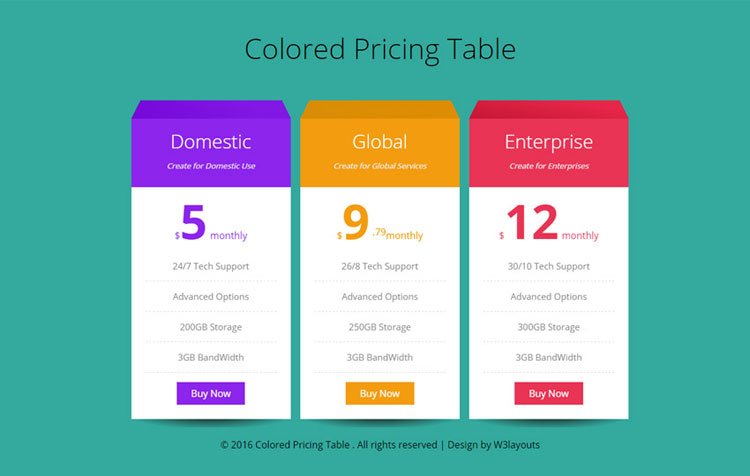Viewport: 750px width, 476px height.
Task: Click the $9.79 monthly price
Action: click(380, 223)
